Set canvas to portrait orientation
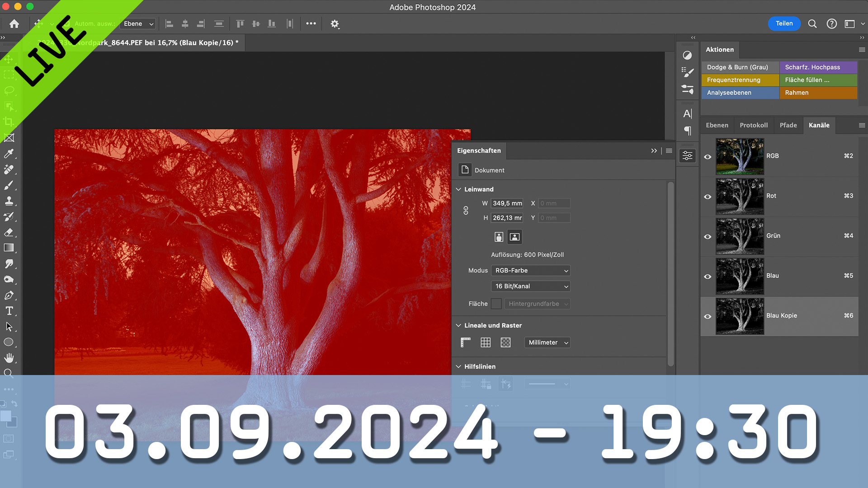Image resolution: width=868 pixels, height=488 pixels. click(499, 237)
